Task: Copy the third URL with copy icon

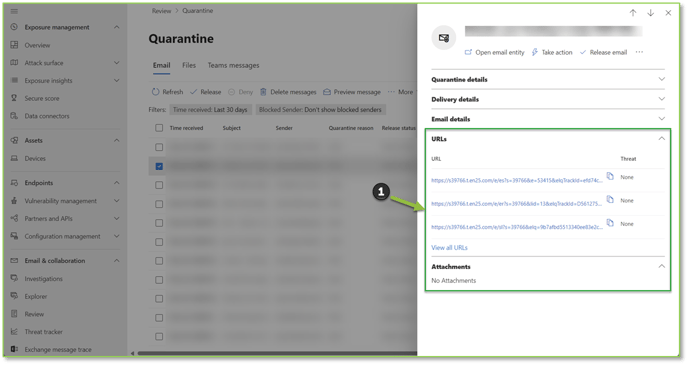Action: tap(610, 222)
